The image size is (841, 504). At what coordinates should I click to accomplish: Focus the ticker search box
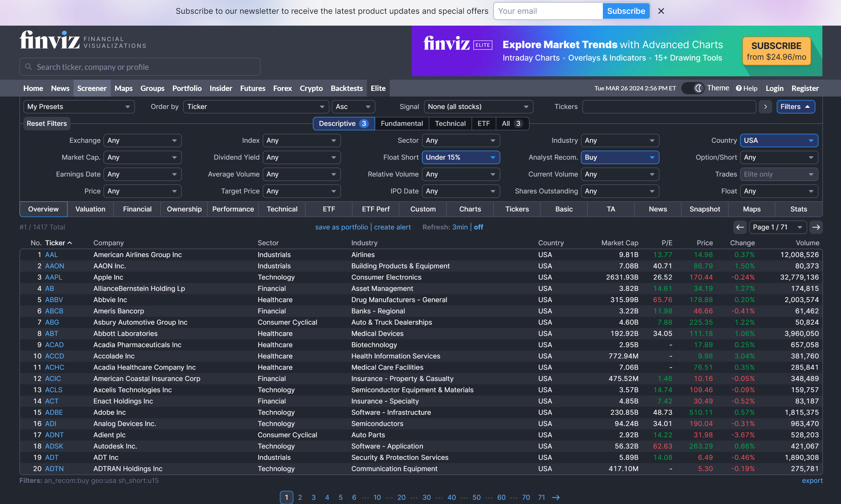tap(140, 67)
